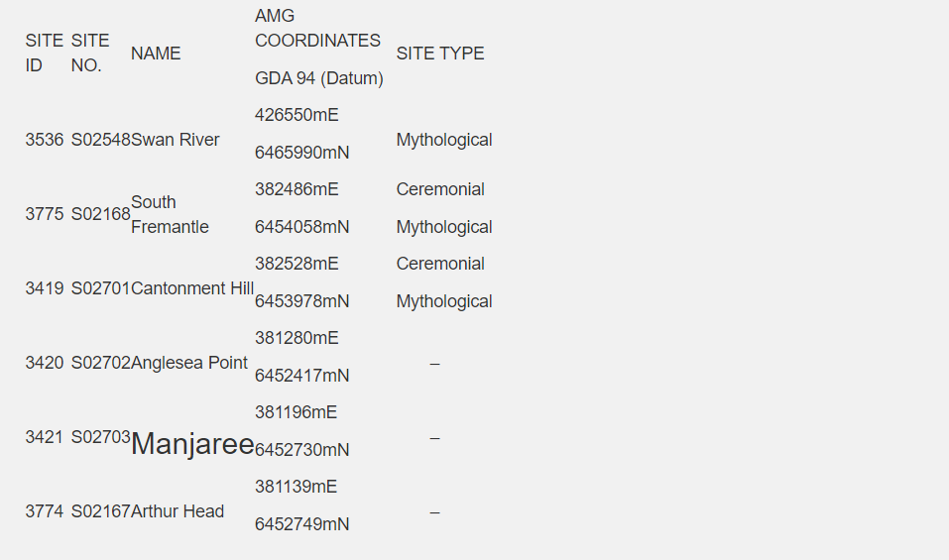
Task: Select the Swan River name cell
Action: 175,140
